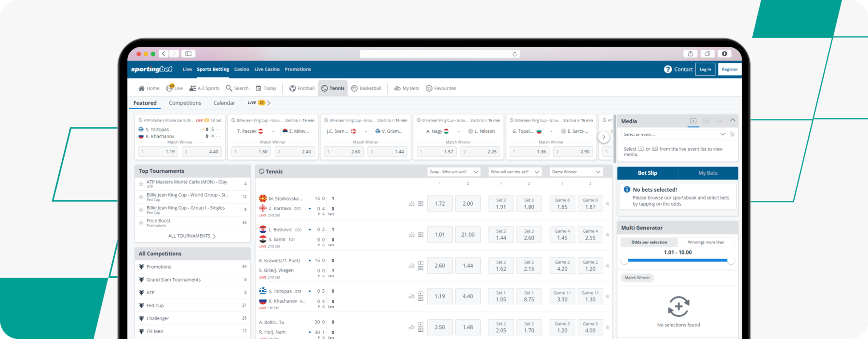Select the statistics icon in Media panel header
The height and width of the screenshot is (339, 868).
coord(719,121)
